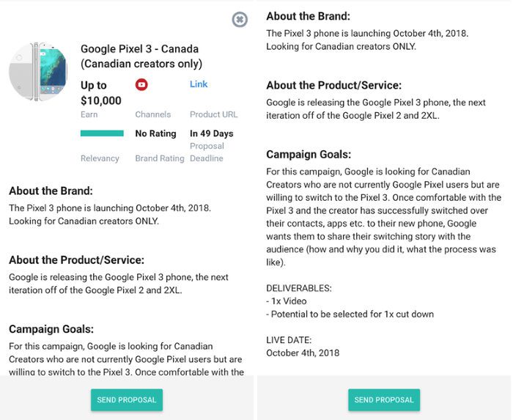This screenshot has height=420, width=513.
Task: Click the left Campaign Goals heading
Action: (51, 329)
